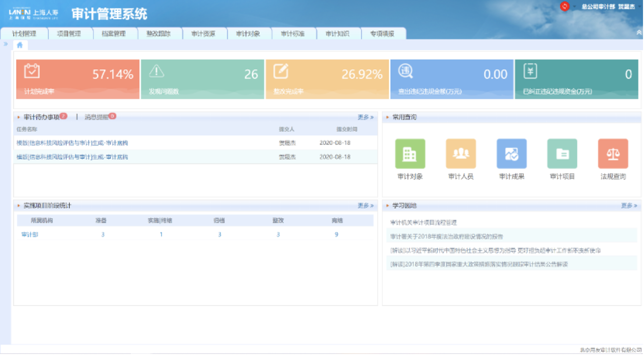Open the 审计人员 people icon
Screen dimensions: 644x364
point(461,154)
